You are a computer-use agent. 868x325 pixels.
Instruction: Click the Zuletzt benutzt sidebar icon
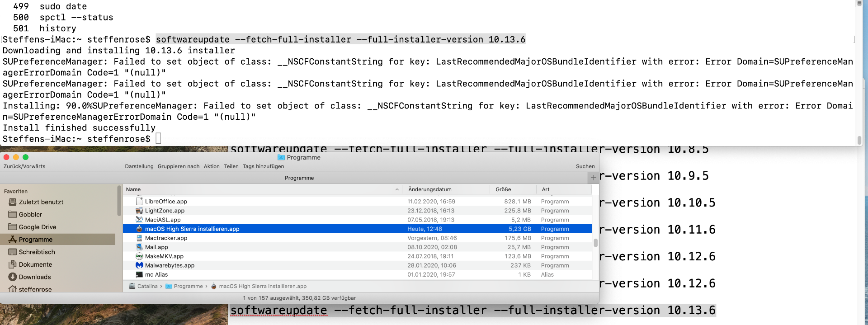(13, 202)
